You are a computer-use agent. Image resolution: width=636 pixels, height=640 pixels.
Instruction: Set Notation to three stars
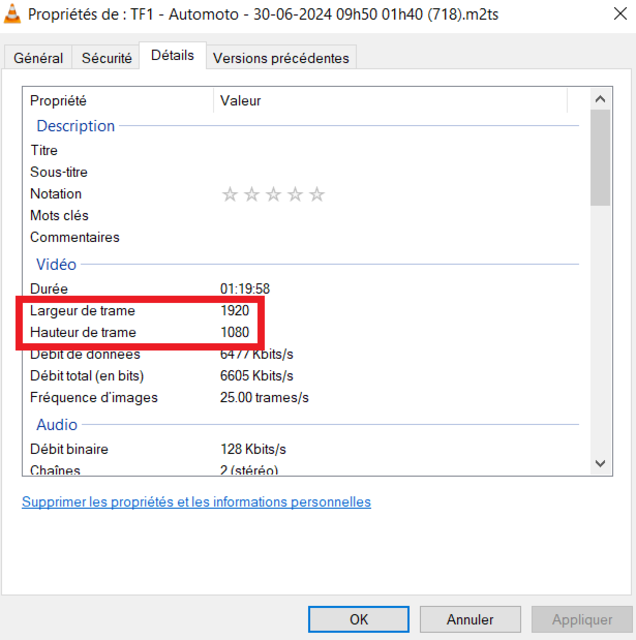273,194
